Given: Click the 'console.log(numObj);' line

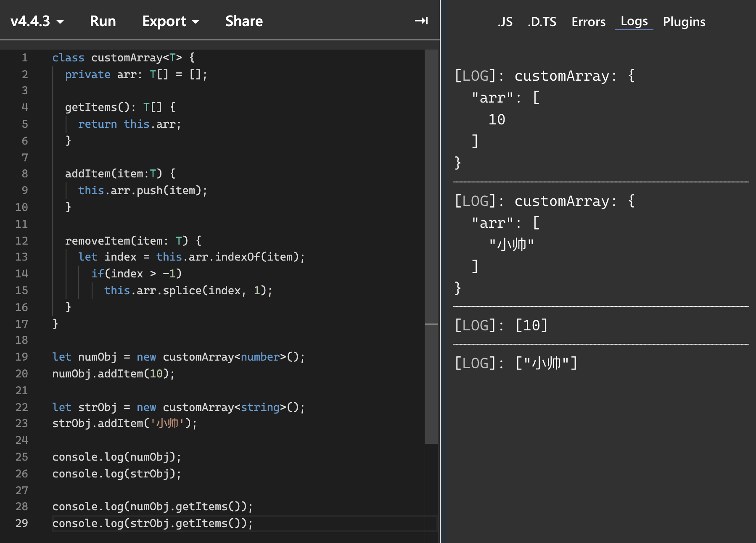Looking at the screenshot, I should click(x=117, y=457).
